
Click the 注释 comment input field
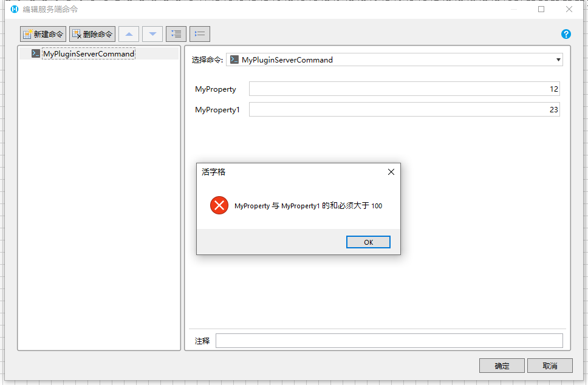[389, 341]
